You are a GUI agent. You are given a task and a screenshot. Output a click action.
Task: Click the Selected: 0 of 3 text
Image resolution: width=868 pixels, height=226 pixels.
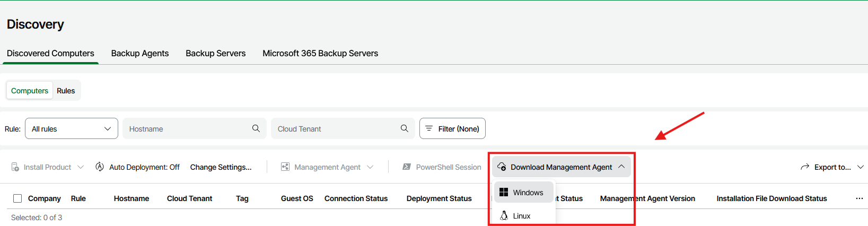(x=37, y=218)
